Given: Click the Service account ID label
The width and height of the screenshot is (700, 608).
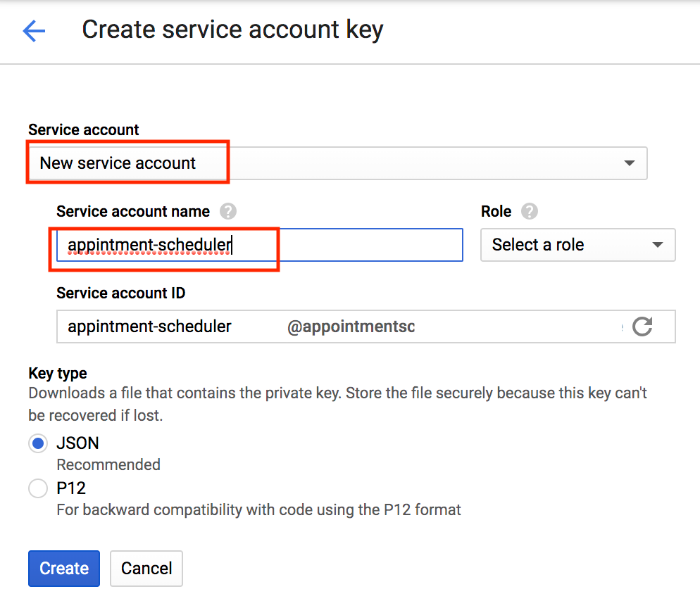Looking at the screenshot, I should click(x=121, y=293).
